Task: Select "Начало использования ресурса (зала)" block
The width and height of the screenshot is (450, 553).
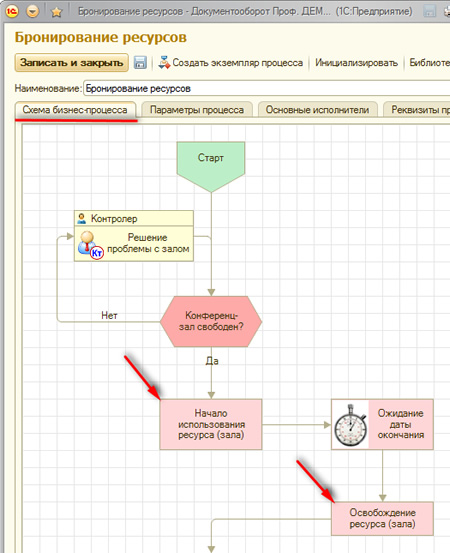Action: click(x=211, y=424)
